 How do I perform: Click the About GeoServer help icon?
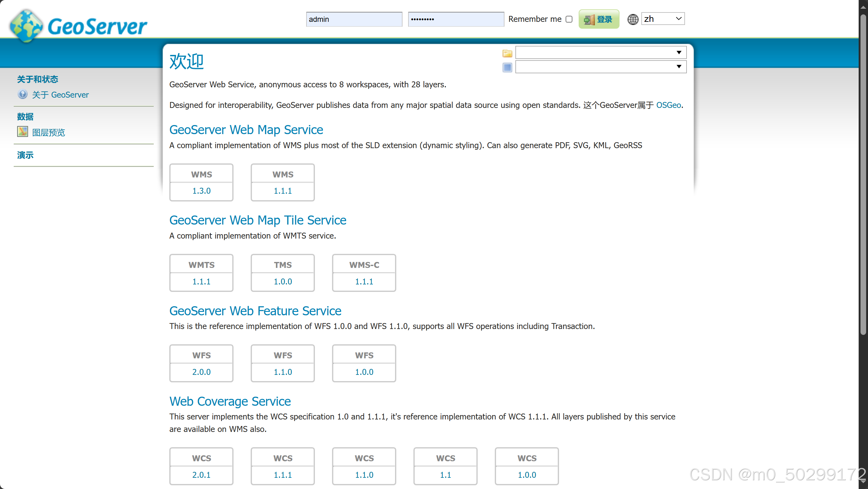[22, 94]
